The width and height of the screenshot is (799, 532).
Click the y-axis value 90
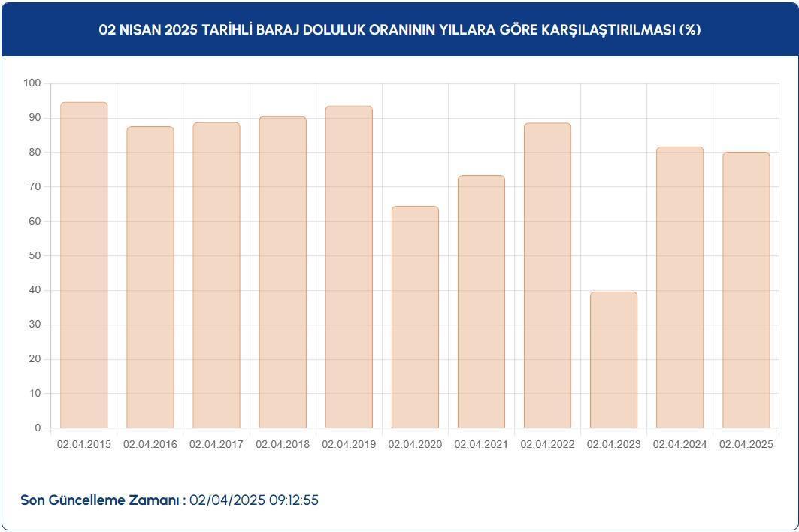35,118
